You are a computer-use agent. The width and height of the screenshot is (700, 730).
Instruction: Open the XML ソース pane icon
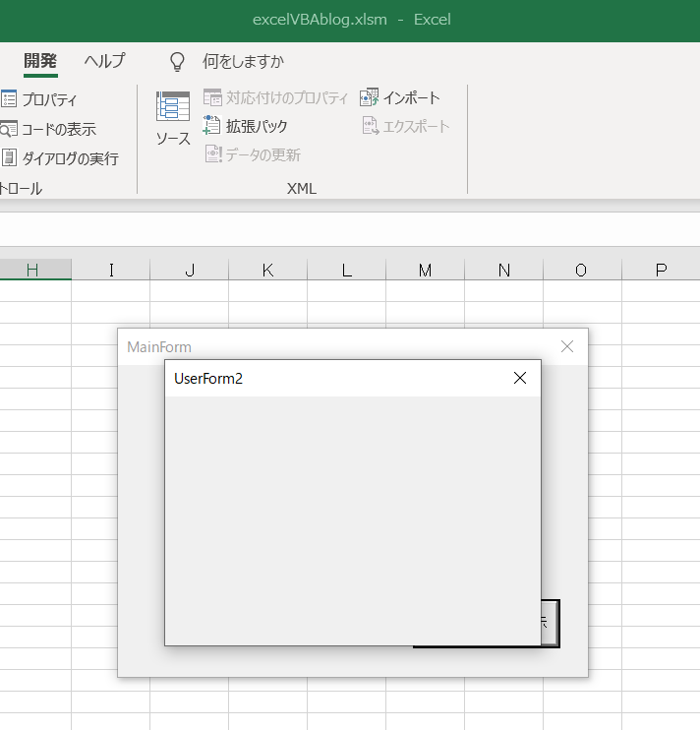coord(173,106)
